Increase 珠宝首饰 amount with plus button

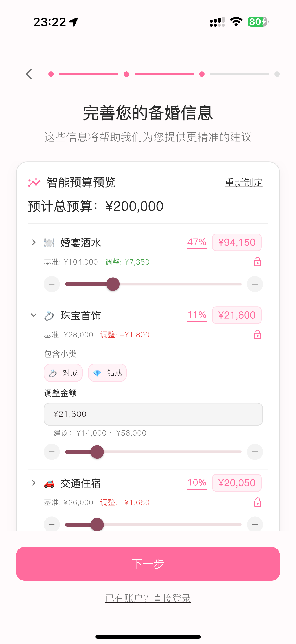(x=255, y=452)
